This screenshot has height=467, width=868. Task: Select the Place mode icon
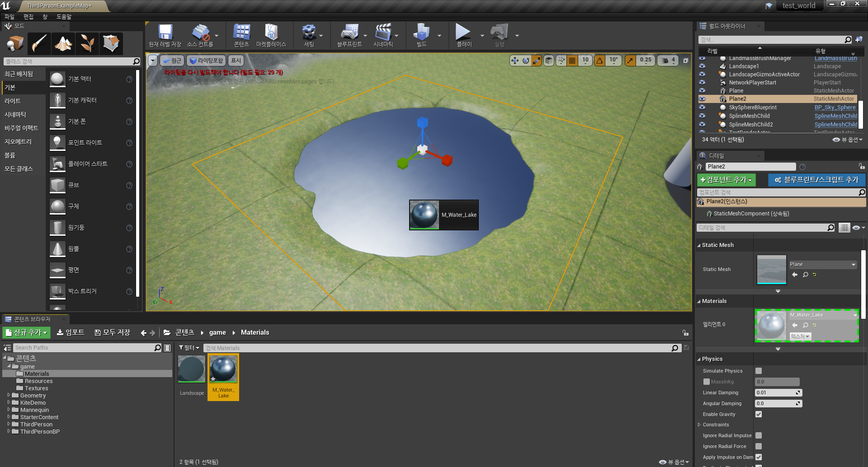tap(15, 43)
